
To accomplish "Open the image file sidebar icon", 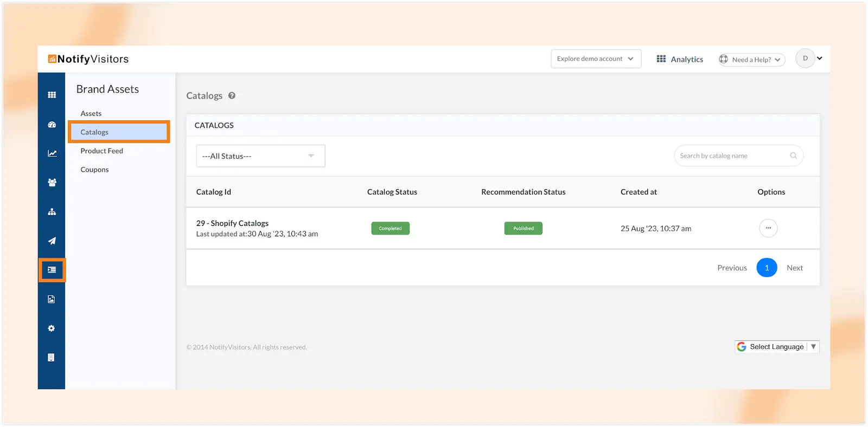I will pyautogui.click(x=52, y=299).
